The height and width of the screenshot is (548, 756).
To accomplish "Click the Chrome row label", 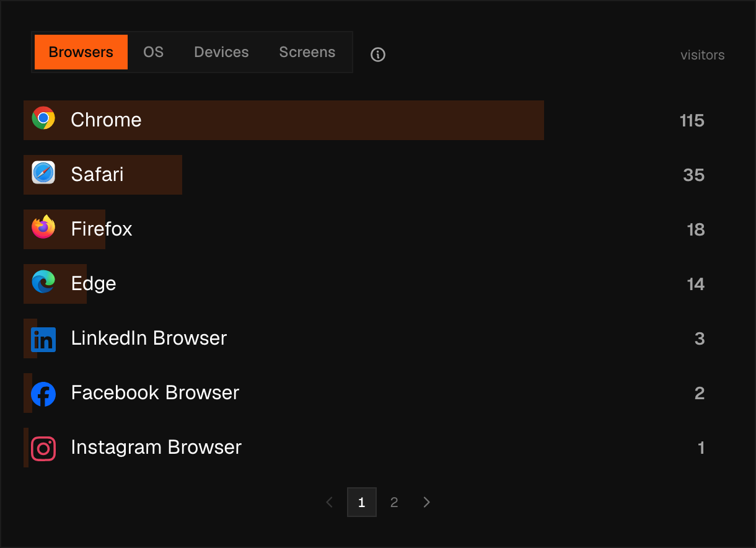I will 106,120.
